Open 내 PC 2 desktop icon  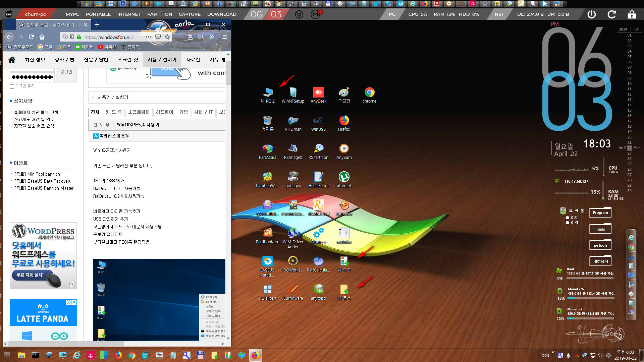[x=267, y=95]
